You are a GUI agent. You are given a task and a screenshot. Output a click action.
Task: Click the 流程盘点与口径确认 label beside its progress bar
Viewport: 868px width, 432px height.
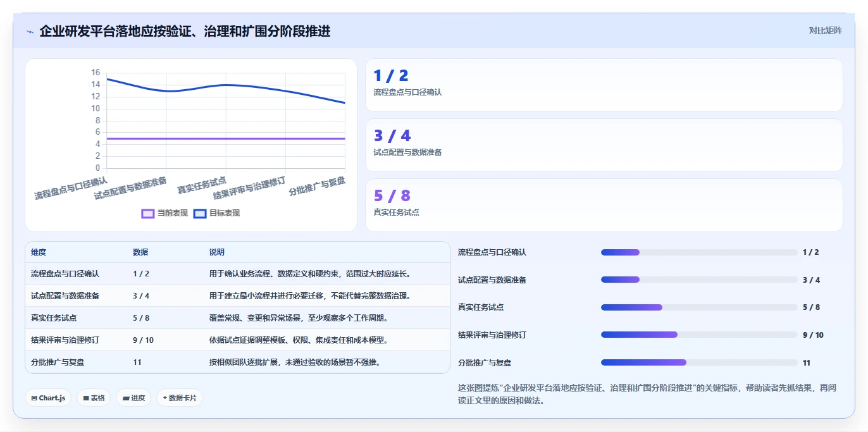[492, 252]
